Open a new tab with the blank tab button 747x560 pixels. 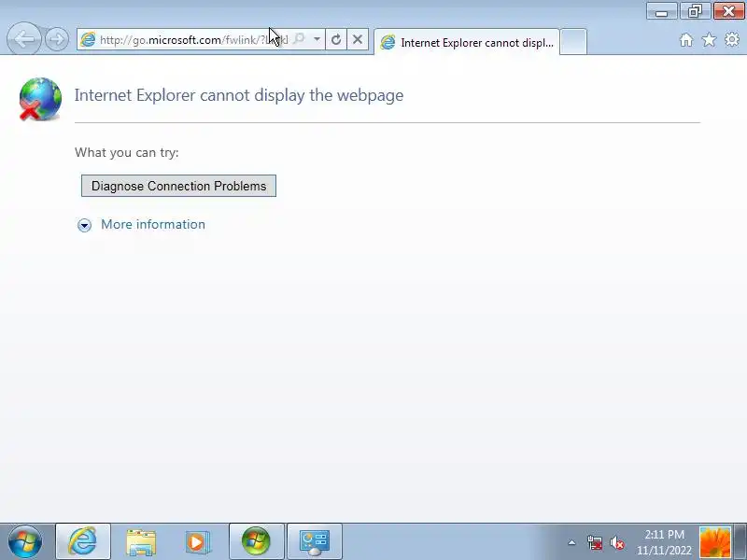click(x=573, y=42)
